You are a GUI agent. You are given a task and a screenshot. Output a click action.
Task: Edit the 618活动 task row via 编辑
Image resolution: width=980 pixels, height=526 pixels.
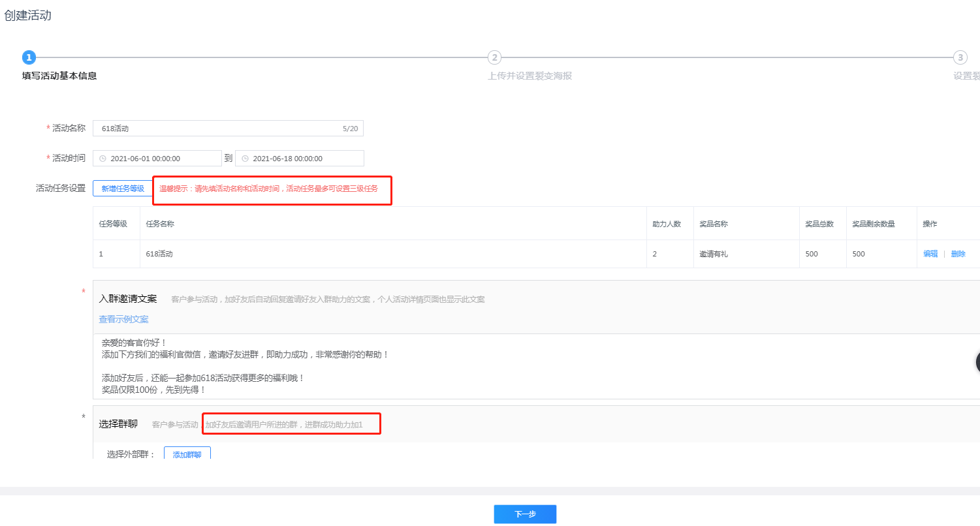pos(930,254)
